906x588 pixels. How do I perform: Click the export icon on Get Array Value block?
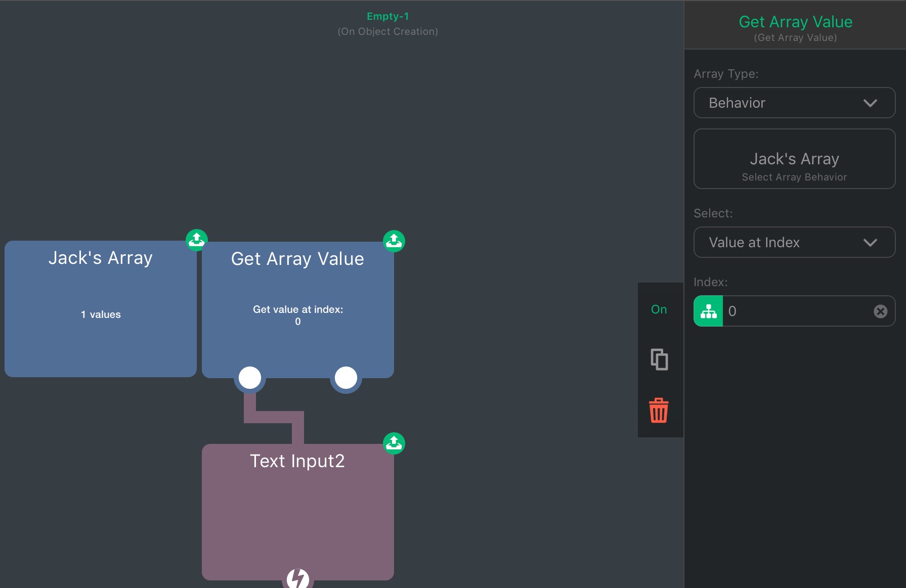pos(394,241)
